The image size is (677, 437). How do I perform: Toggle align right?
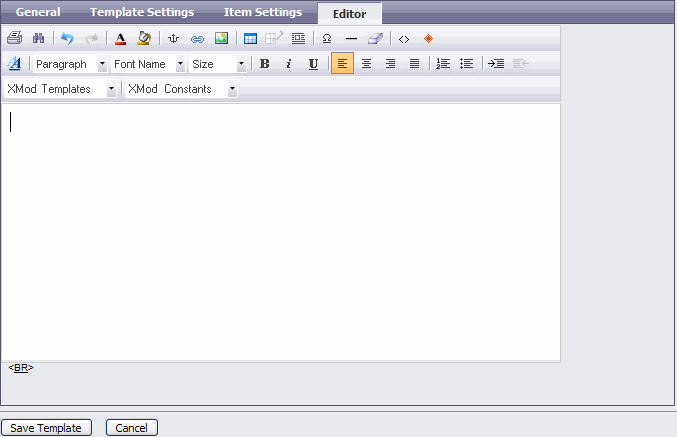tap(390, 63)
